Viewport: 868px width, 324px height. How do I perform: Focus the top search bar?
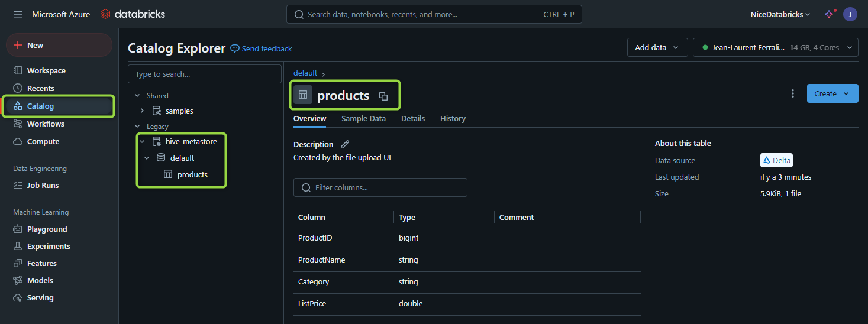[434, 14]
